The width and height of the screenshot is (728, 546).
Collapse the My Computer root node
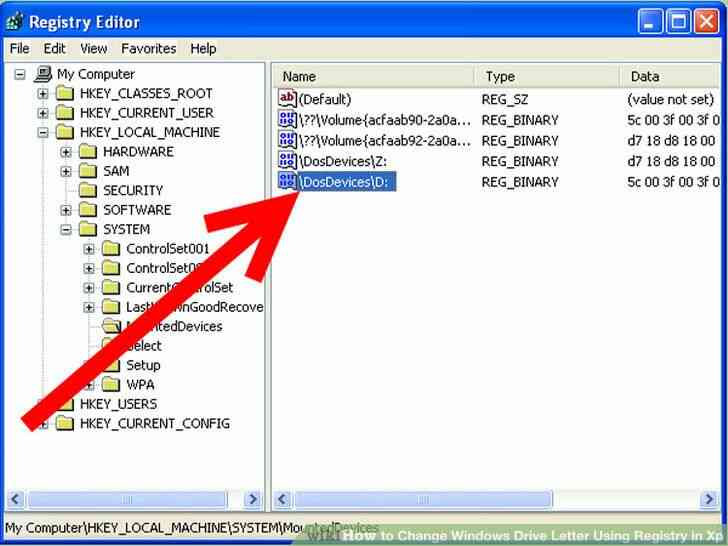(20, 74)
